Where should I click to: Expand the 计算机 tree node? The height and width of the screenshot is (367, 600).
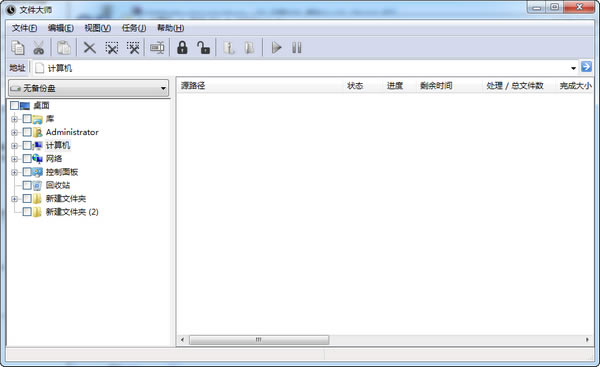15,146
